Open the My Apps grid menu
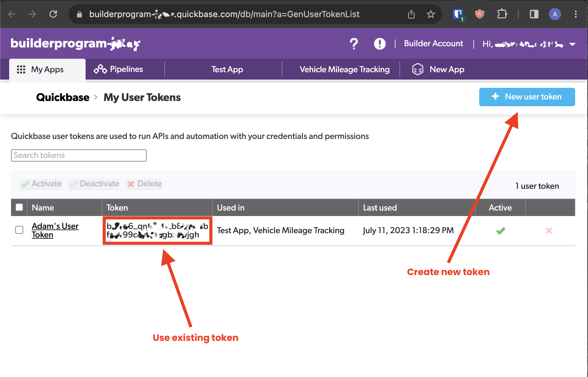This screenshot has height=377, width=588. [47, 69]
